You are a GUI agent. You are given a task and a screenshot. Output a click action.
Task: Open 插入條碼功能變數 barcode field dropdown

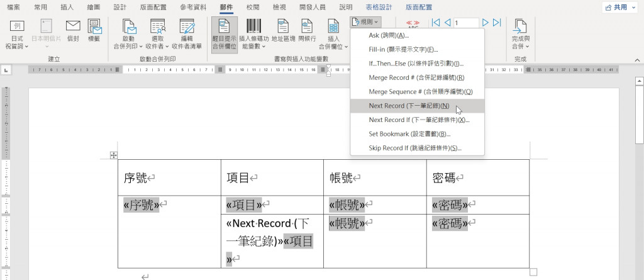pyautogui.click(x=254, y=35)
